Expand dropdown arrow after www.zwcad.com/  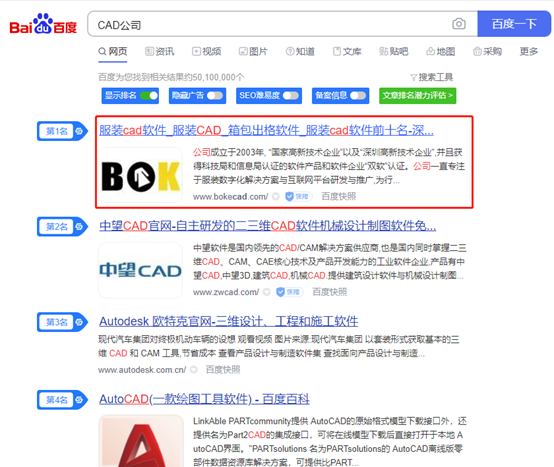[267, 292]
